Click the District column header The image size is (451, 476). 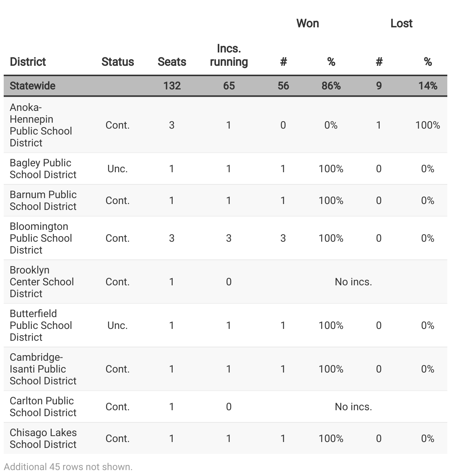[x=28, y=62]
